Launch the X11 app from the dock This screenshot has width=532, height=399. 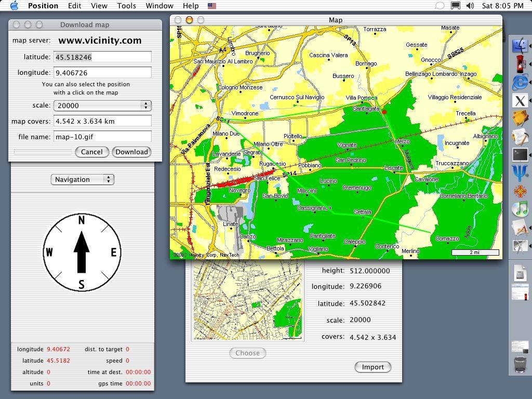[520, 100]
